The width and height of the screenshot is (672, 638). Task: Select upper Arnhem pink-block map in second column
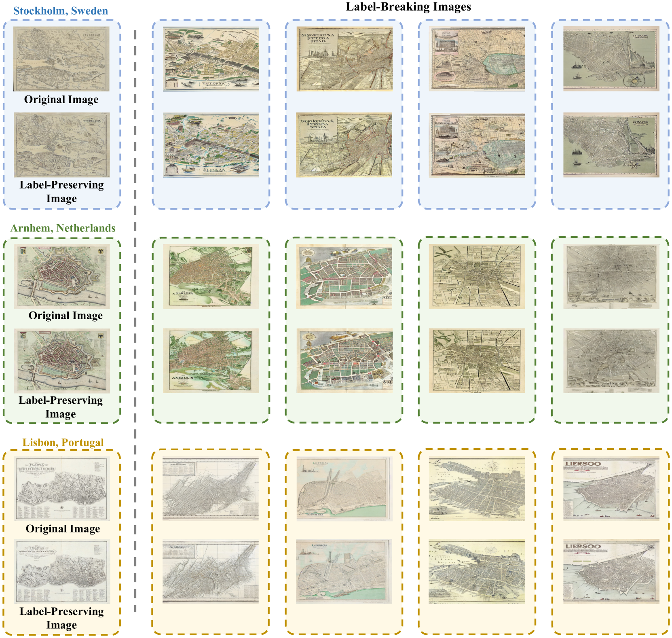click(344, 276)
